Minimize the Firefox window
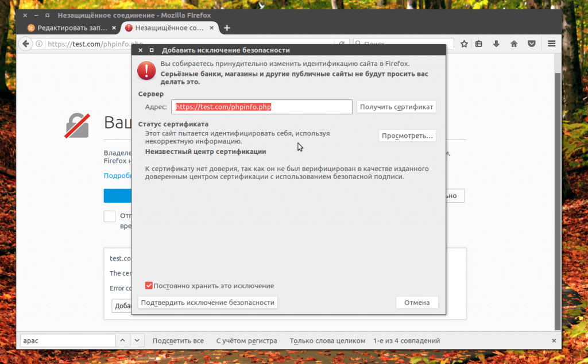Screen dimensions: 588x364 36,16
